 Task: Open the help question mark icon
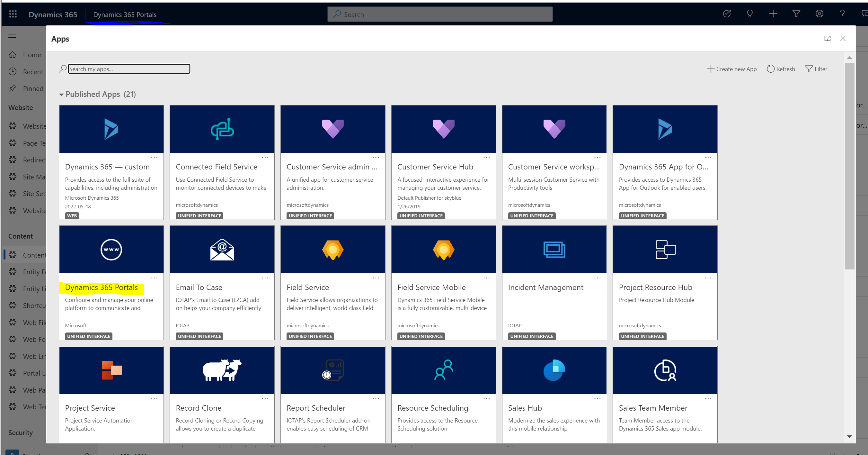point(842,14)
